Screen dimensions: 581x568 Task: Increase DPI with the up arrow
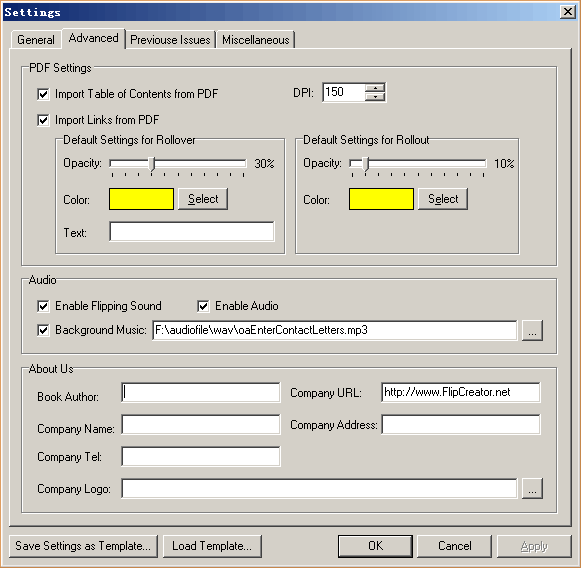pyautogui.click(x=375, y=88)
